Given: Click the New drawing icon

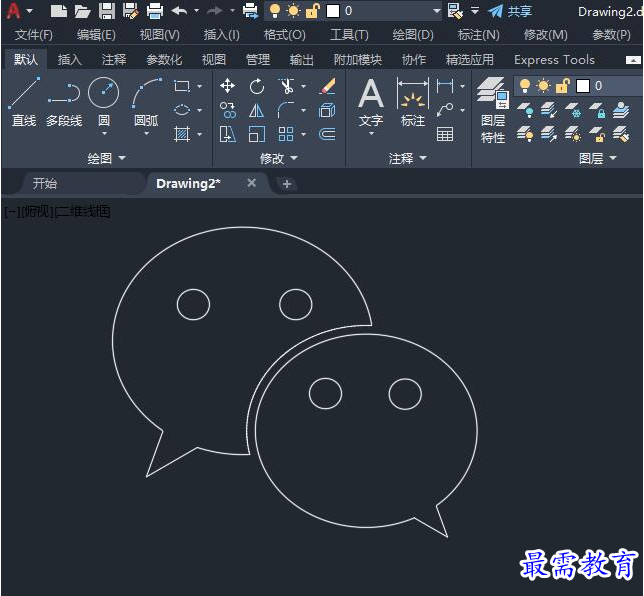Looking at the screenshot, I should coord(59,11).
